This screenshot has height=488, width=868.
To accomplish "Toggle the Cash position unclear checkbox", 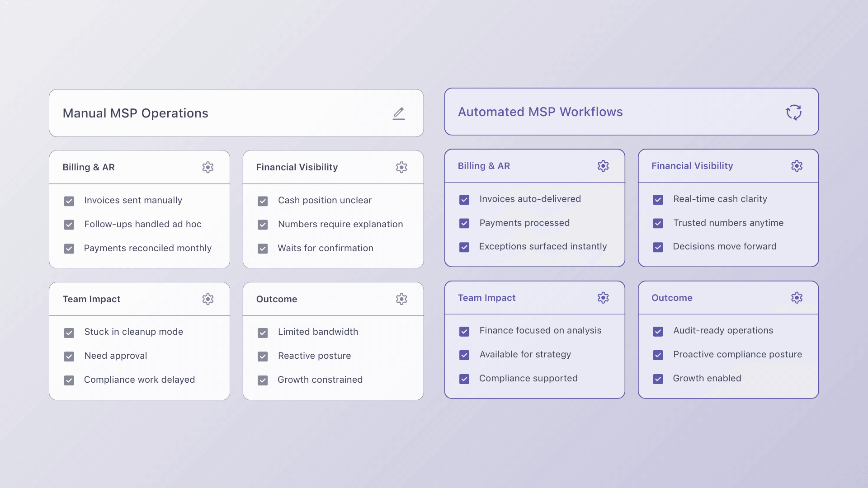I will click(263, 201).
